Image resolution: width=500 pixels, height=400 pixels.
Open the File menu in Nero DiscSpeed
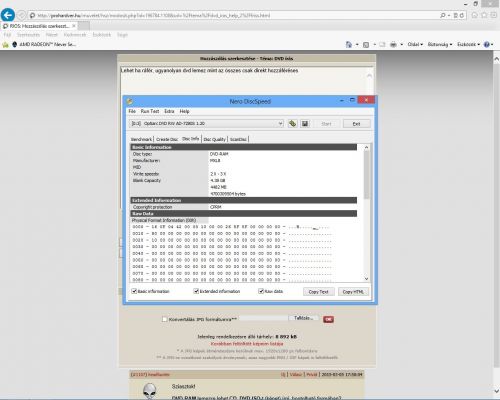[x=132, y=111]
